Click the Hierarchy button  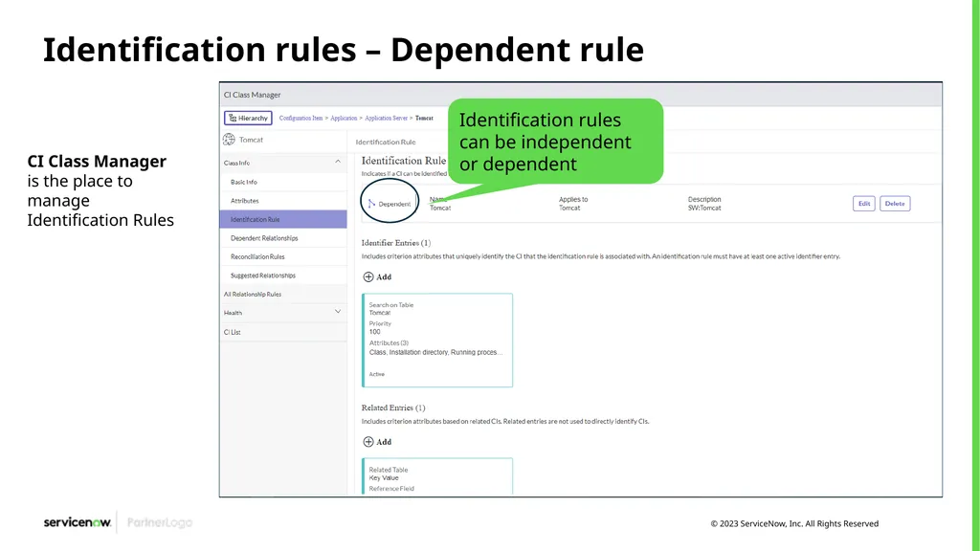click(x=248, y=118)
